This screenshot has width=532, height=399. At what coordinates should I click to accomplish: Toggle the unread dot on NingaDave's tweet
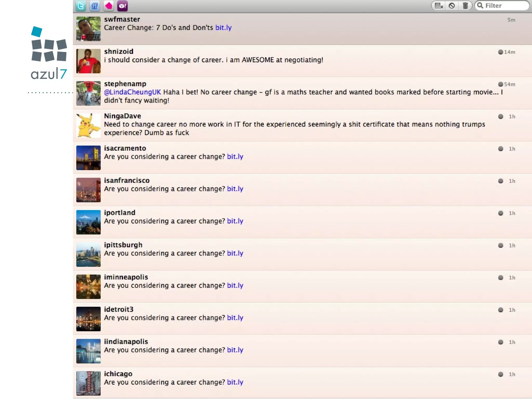pos(501,116)
